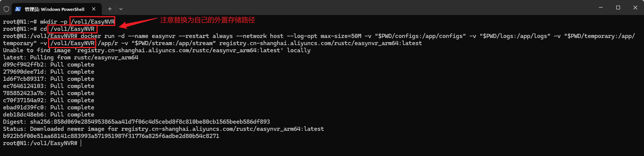Click boxed /vol1/EasyNVR path before :/app/r
Screen dimensions: 644x156
click(x=72, y=43)
